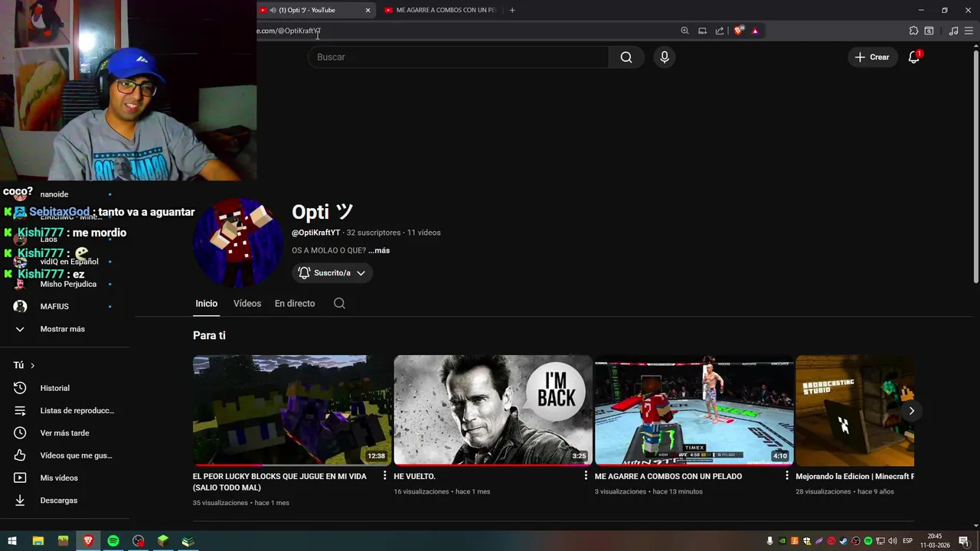Click the Opti channel avatar
980x551 pixels.
[x=238, y=243]
